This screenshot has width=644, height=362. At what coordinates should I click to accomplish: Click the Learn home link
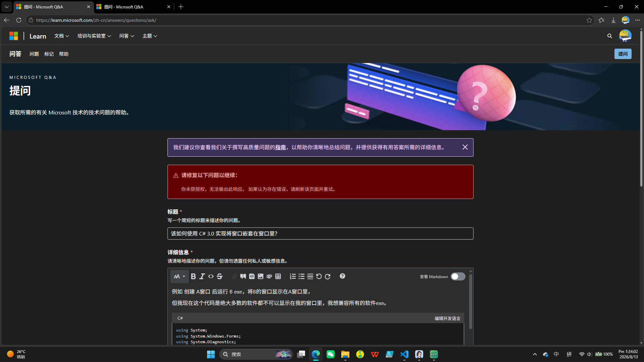pyautogui.click(x=38, y=36)
